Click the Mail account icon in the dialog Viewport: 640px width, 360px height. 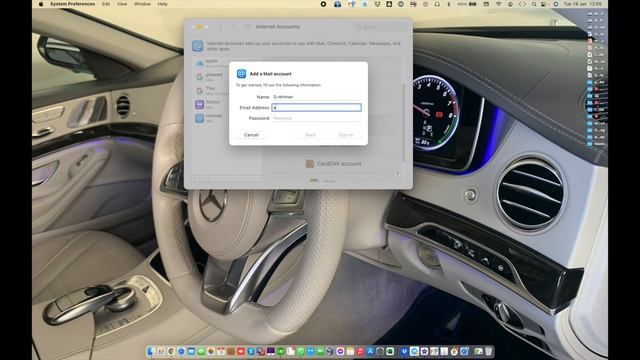pos(241,73)
